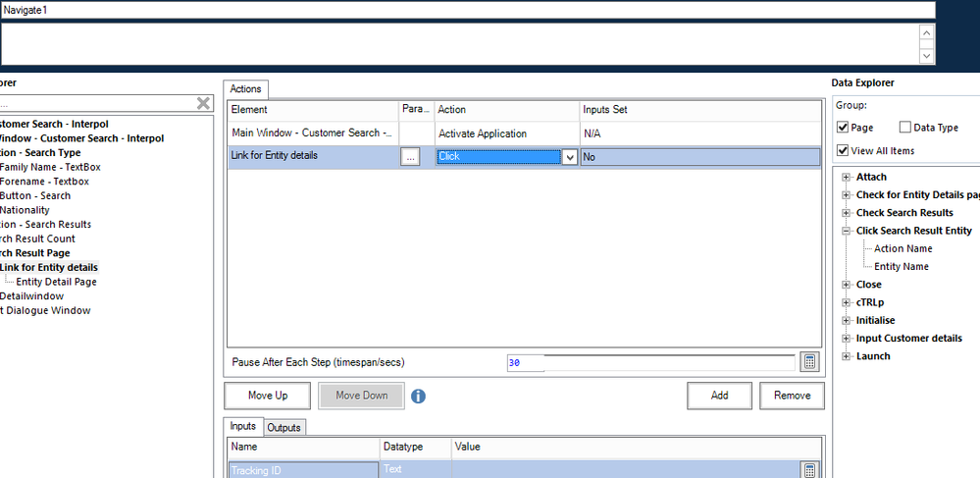
Task: Open calculator icon in Tracking ID row
Action: point(809,471)
